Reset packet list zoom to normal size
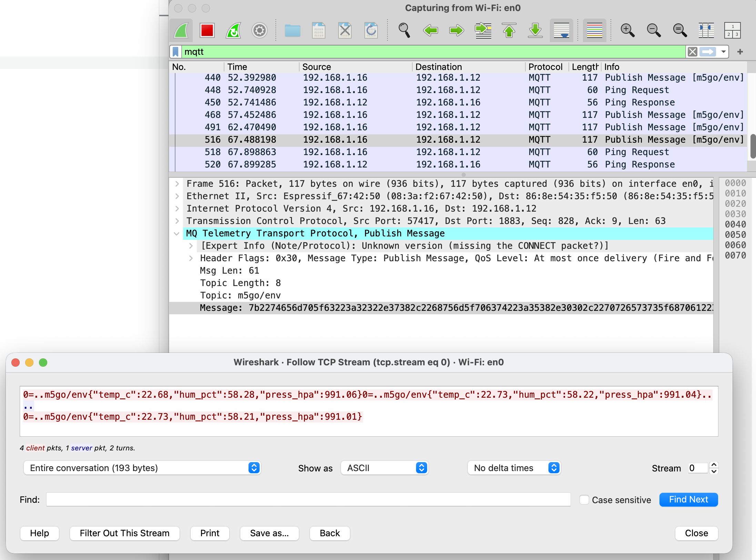This screenshot has height=560, width=756. pyautogui.click(x=679, y=30)
